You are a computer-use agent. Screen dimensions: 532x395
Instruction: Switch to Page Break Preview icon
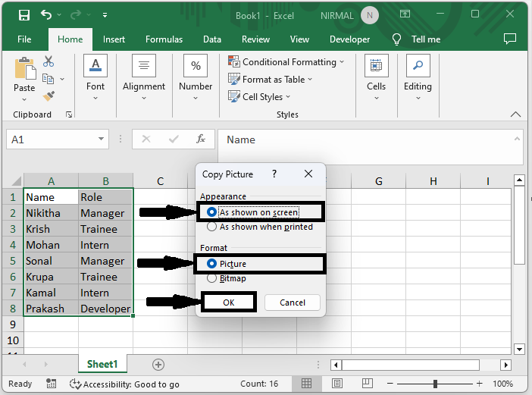coord(367,384)
